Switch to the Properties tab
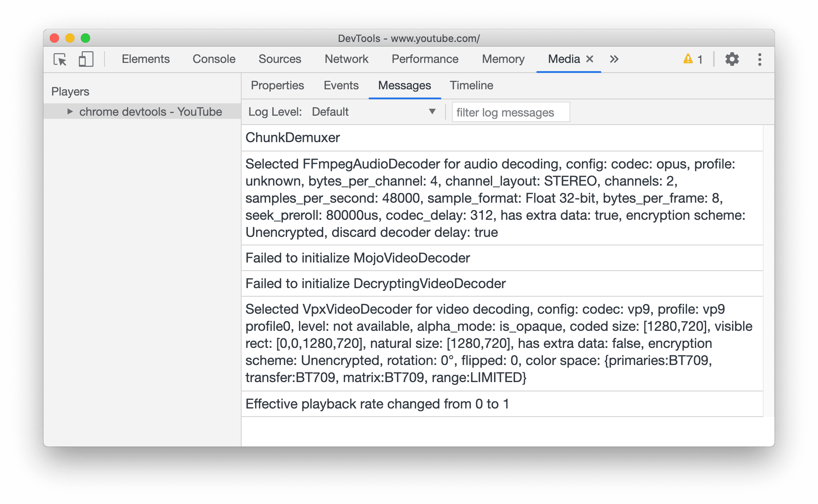 pyautogui.click(x=278, y=85)
